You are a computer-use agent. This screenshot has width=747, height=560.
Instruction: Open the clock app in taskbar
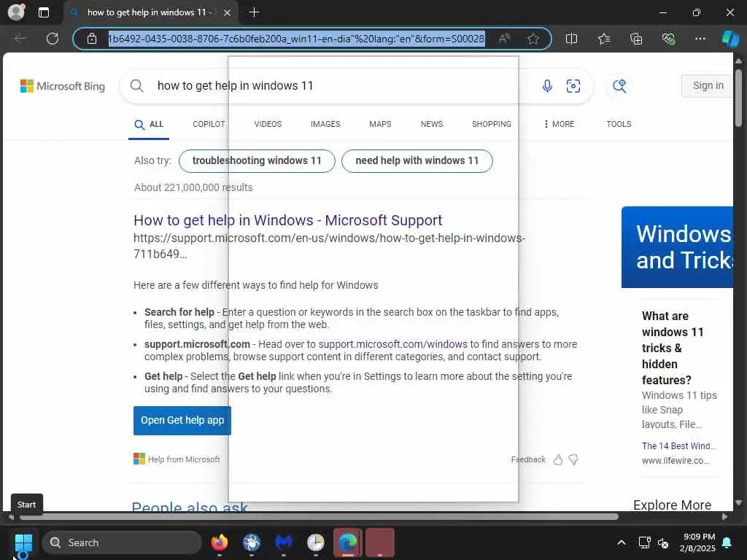[315, 542]
